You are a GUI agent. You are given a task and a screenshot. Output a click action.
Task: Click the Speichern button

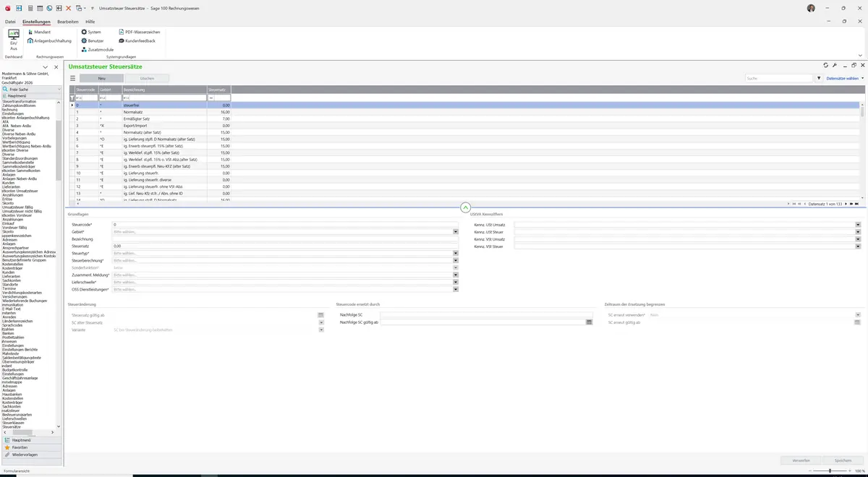[843, 460]
